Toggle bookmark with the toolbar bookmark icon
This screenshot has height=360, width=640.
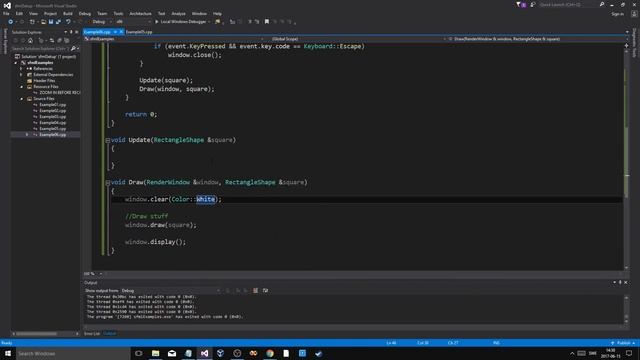click(267, 22)
